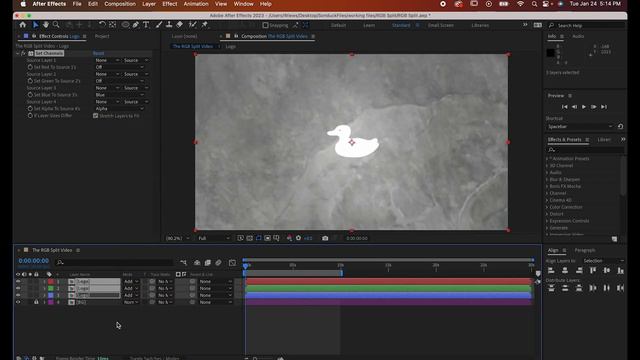Click align top icon in Align panel
Image resolution: width=640 pixels, height=360 pixels.
tap(593, 270)
